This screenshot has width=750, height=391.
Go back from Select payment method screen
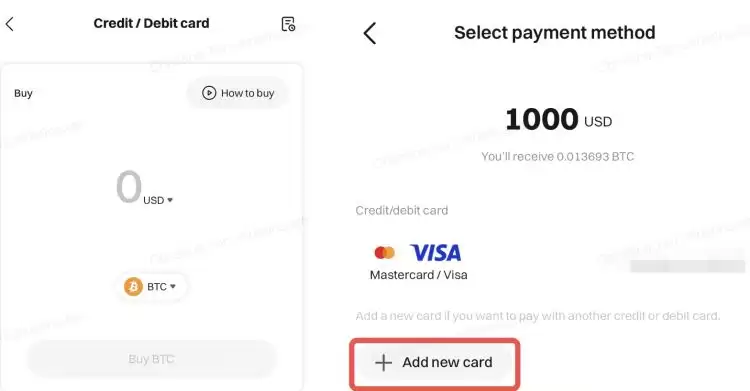[370, 34]
